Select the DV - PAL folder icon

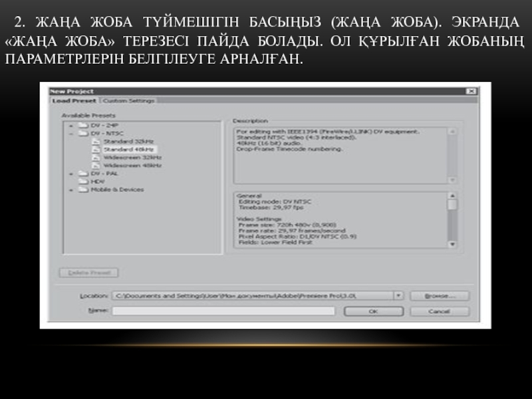tap(84, 174)
